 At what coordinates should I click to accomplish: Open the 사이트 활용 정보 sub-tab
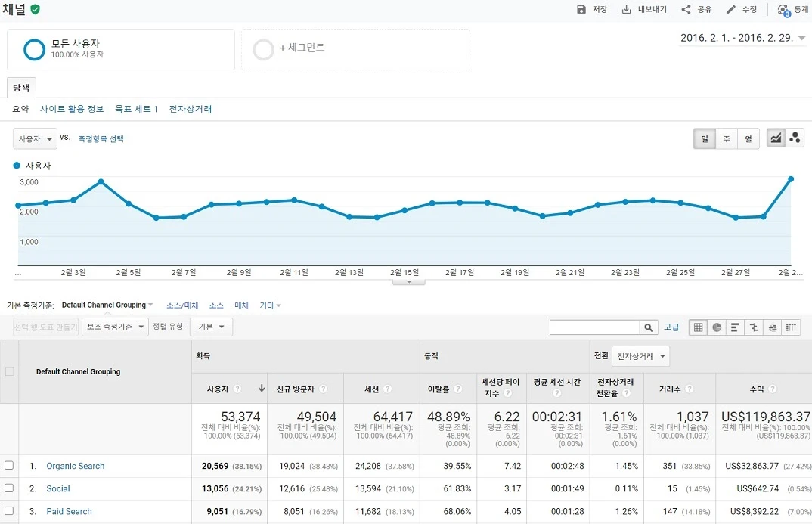tap(72, 109)
